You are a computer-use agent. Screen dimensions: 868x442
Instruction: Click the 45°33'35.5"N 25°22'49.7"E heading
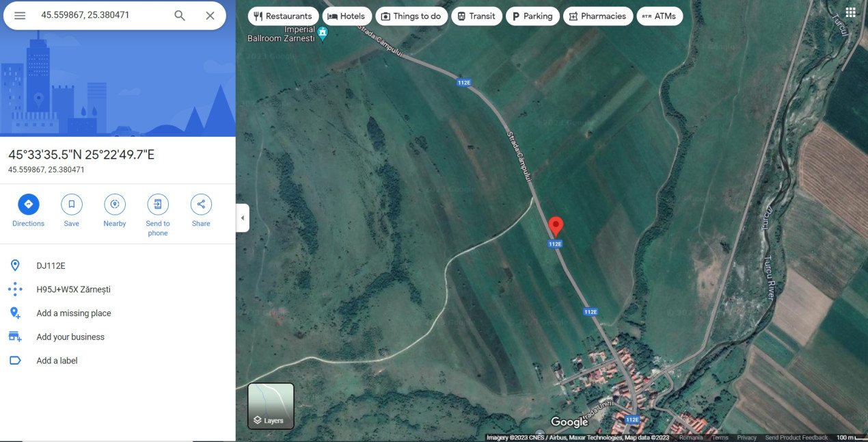pos(81,155)
